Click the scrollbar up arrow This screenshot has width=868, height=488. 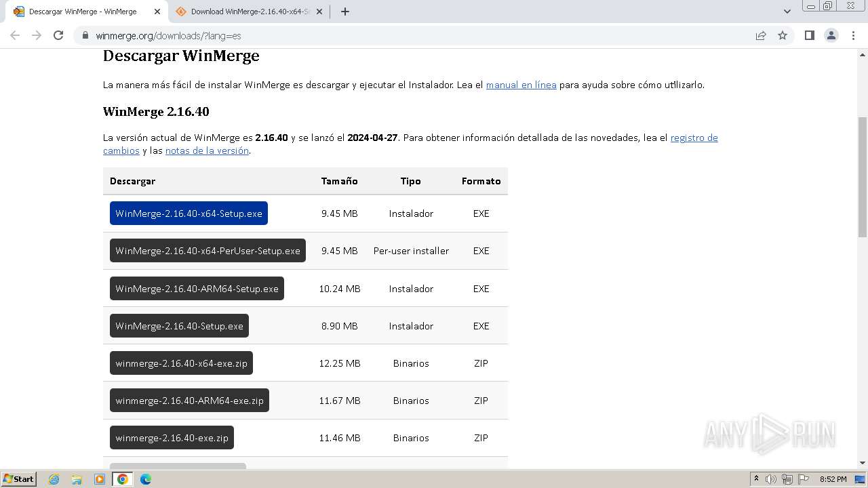pyautogui.click(x=863, y=54)
